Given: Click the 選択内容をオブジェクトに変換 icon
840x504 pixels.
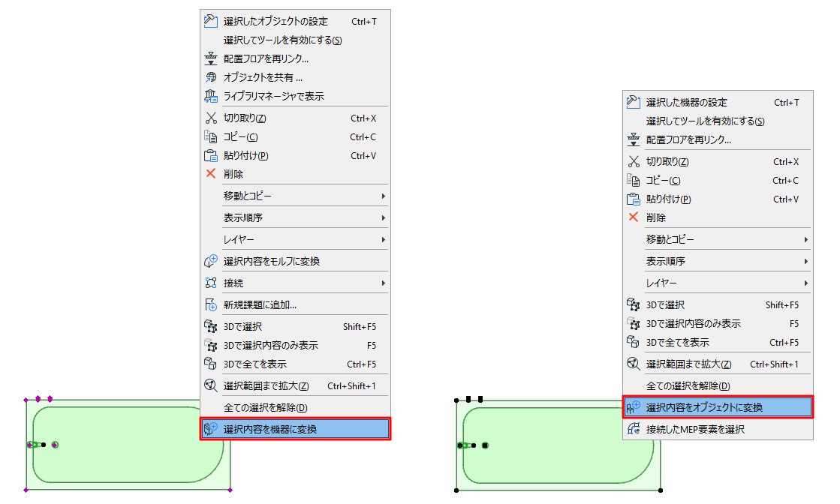Looking at the screenshot, I should coord(634,407).
